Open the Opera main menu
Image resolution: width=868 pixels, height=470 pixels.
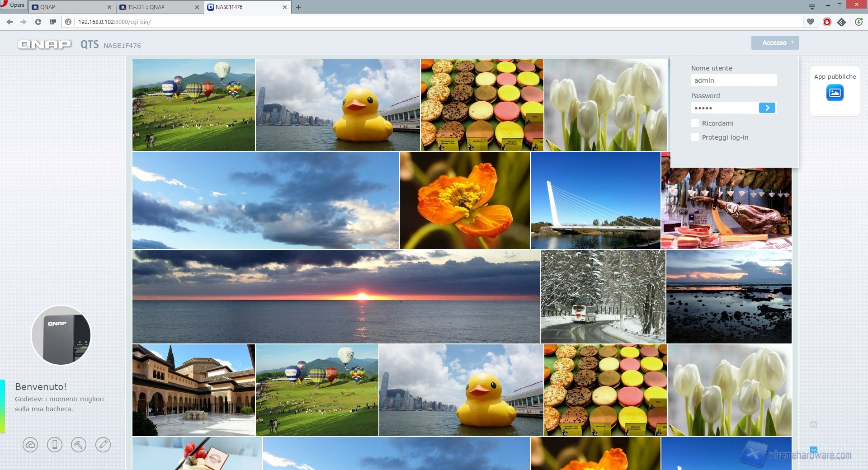click(14, 5)
